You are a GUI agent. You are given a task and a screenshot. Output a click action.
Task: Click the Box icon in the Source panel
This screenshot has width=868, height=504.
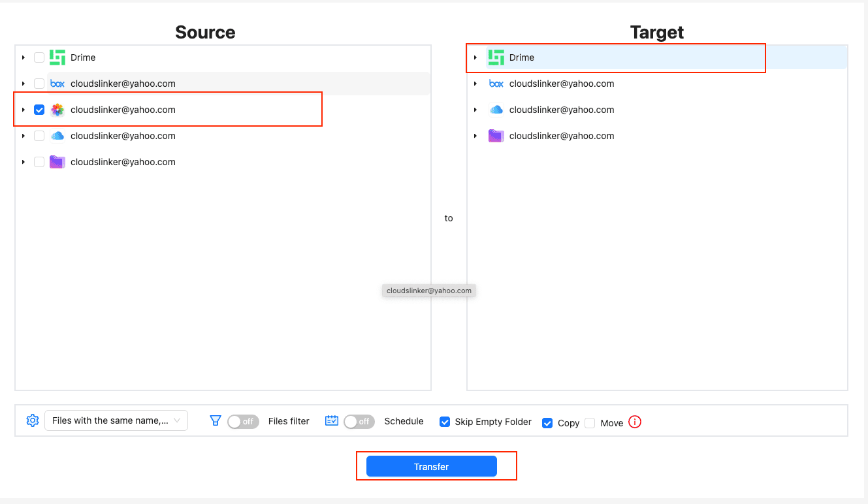click(57, 84)
